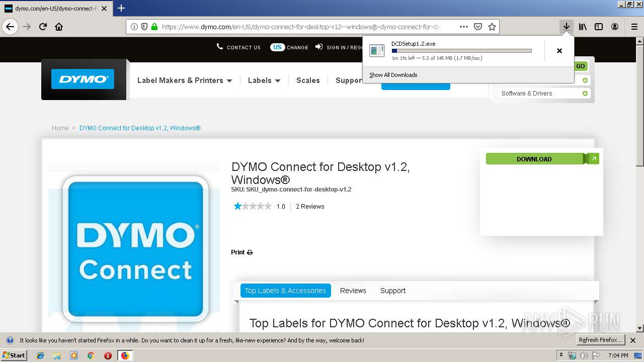The height and width of the screenshot is (362, 644).
Task: Select Show All Downloads
Action: click(x=393, y=75)
